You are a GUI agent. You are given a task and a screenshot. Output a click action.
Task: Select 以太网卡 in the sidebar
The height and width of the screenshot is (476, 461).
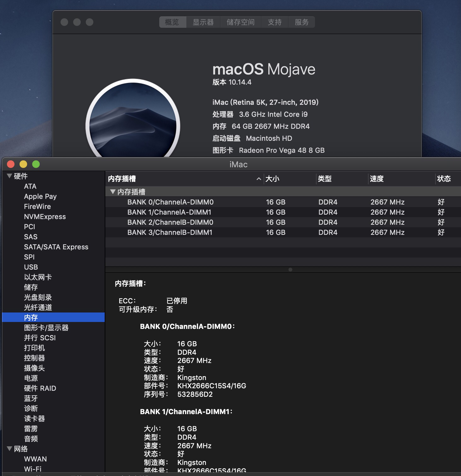click(38, 277)
